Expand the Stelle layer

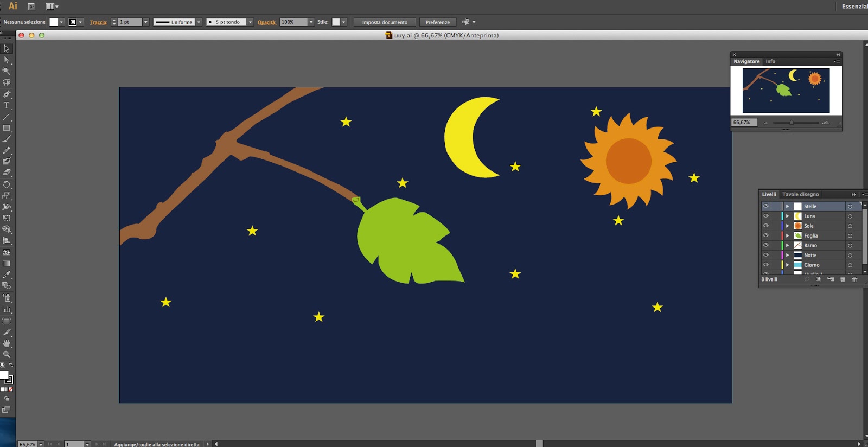click(788, 206)
